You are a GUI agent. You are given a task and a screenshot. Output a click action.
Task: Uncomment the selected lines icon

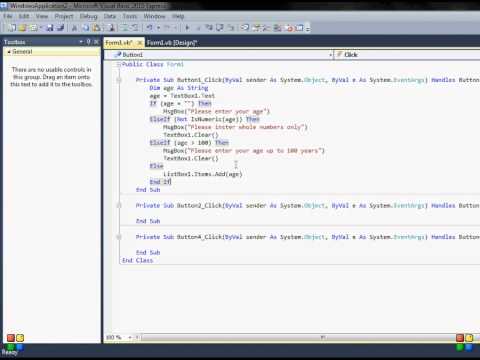[x=135, y=28]
